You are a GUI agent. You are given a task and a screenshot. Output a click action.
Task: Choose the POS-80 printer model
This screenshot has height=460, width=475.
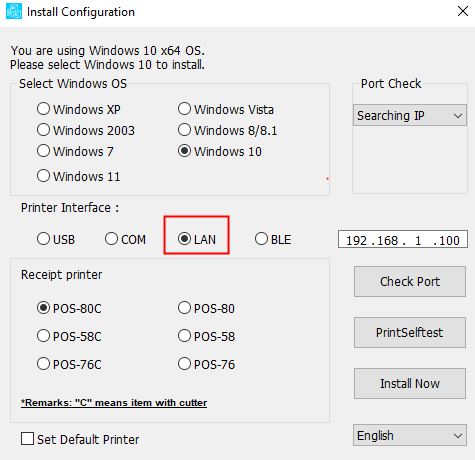click(184, 308)
